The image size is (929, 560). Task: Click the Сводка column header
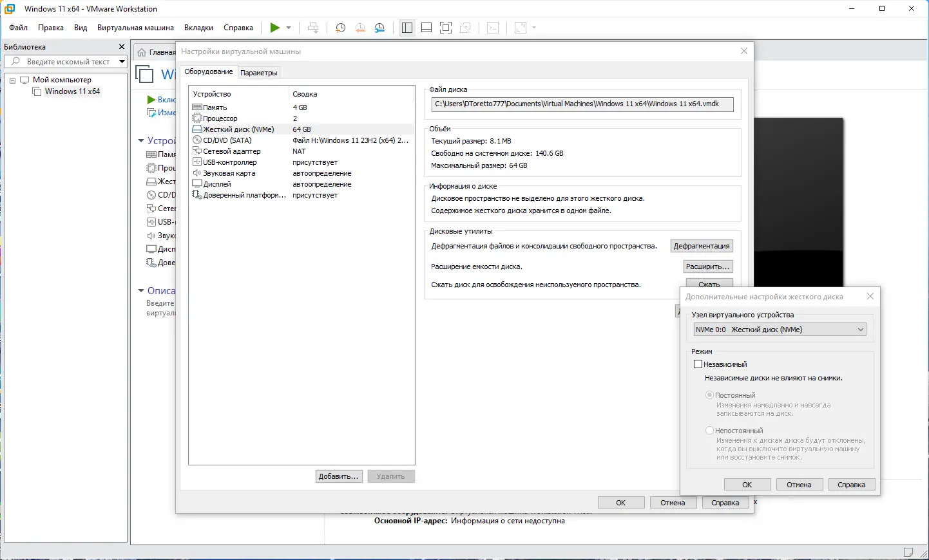click(351, 94)
